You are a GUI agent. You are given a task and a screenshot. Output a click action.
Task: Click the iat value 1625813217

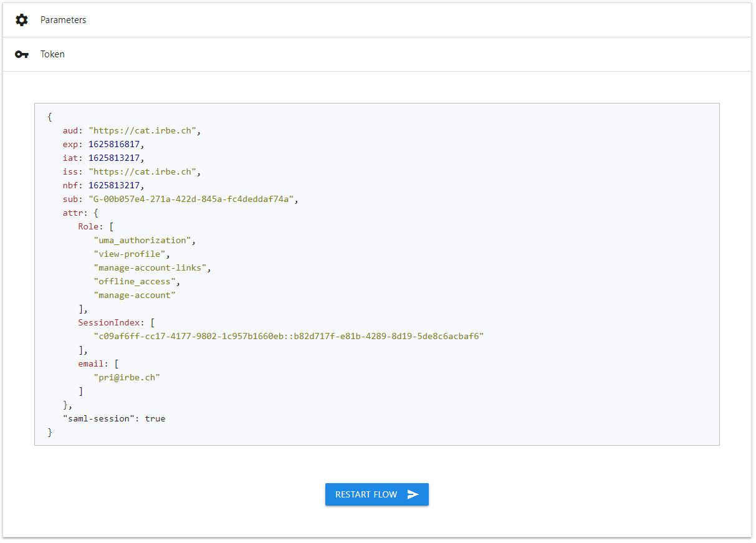coord(115,158)
